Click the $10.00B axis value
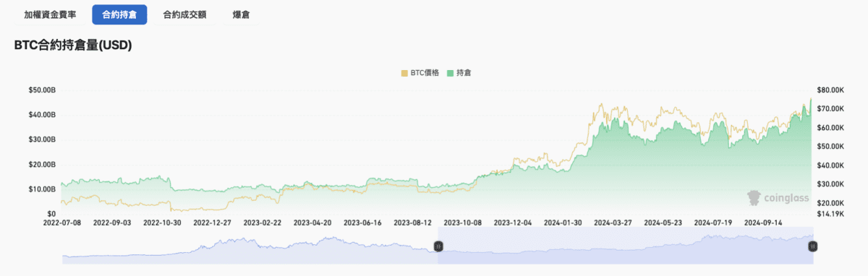The image size is (868, 276). (x=42, y=189)
